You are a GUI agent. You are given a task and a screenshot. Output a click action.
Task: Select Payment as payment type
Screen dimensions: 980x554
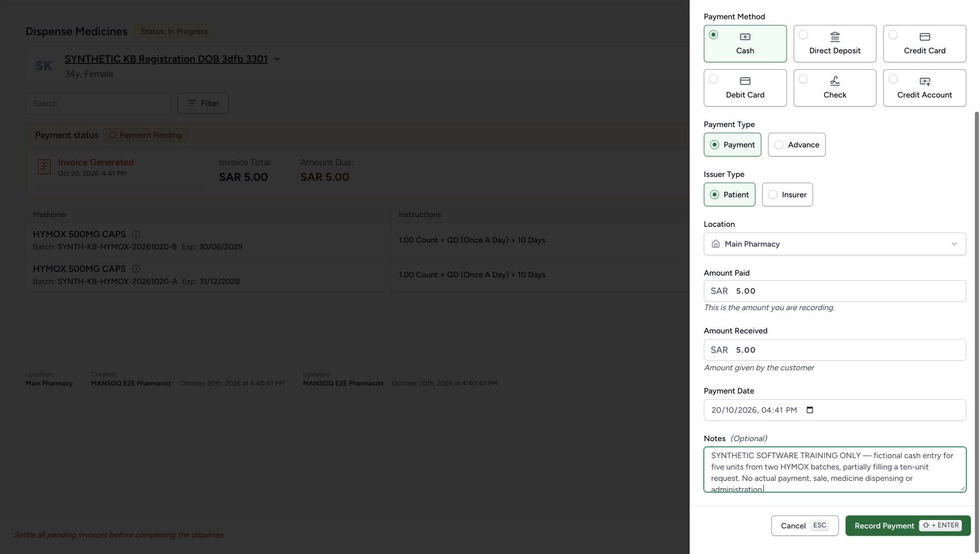point(732,145)
